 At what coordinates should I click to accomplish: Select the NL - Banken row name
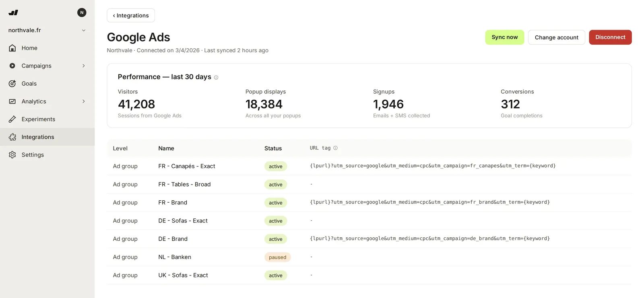pyautogui.click(x=175, y=257)
